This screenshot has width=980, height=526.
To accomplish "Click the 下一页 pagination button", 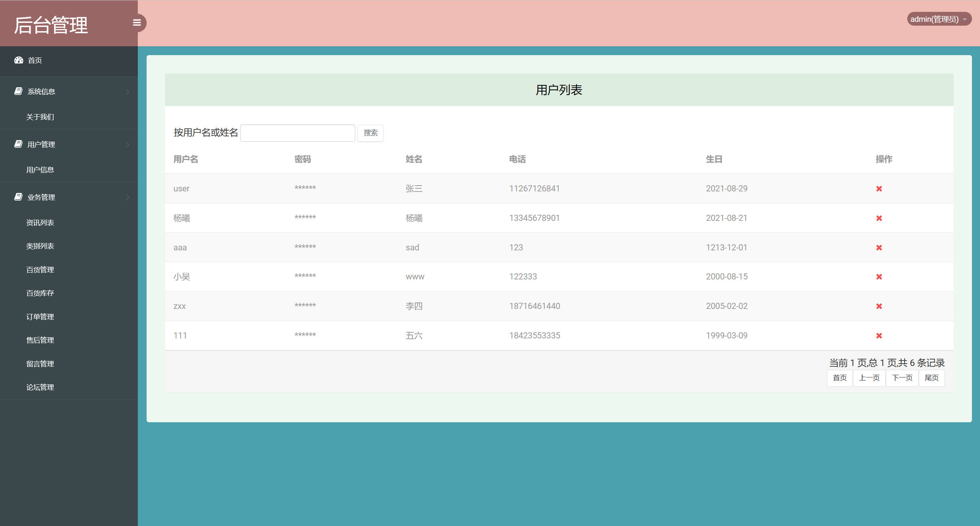I will coord(902,378).
